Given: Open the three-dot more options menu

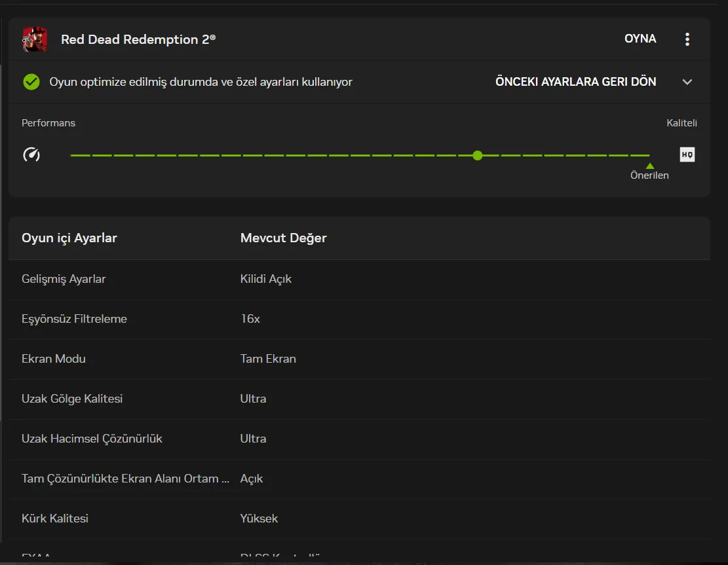Looking at the screenshot, I should (687, 39).
